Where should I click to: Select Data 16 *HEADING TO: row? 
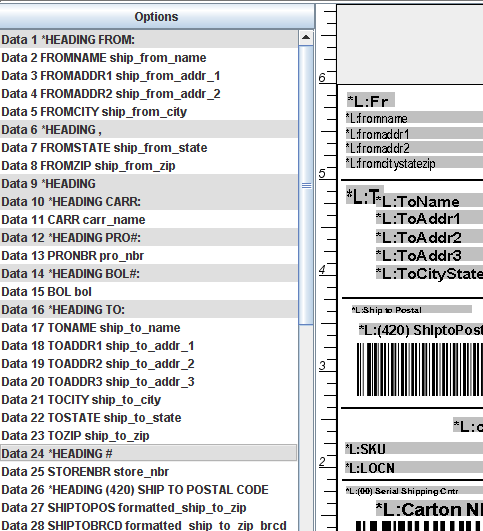[x=149, y=310]
